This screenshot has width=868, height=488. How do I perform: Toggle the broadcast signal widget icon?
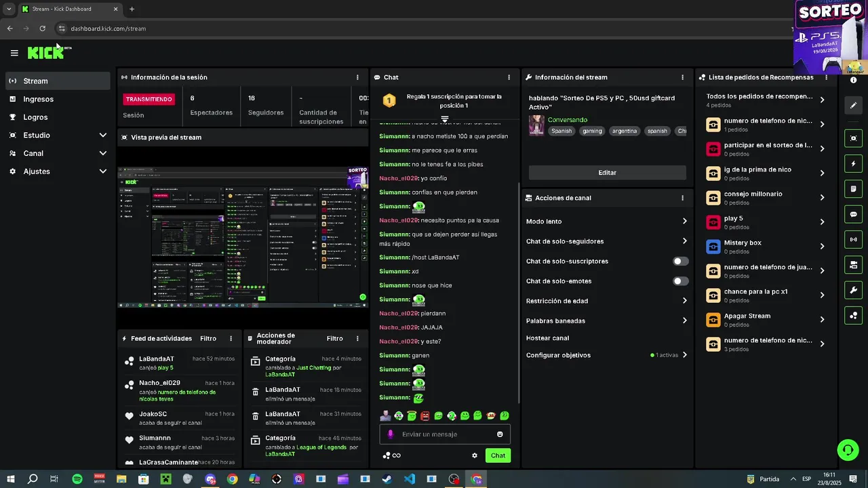[x=854, y=239]
